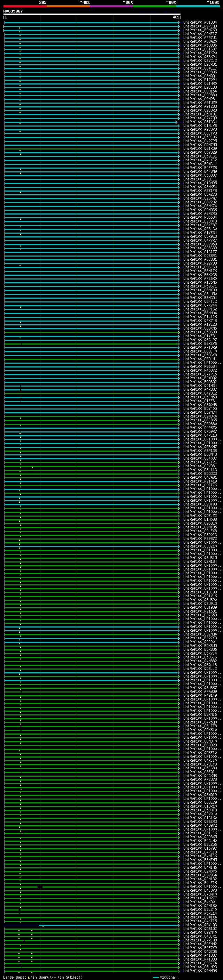Open the UniRef100_Q9NBK4 hit label

point(200,416)
